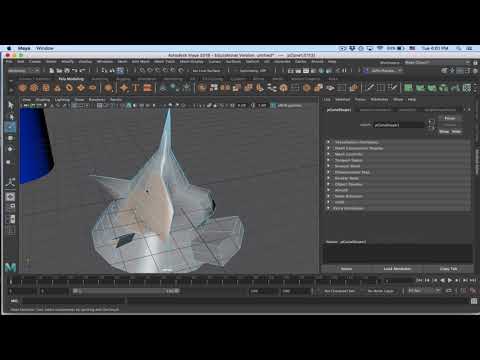Image resolution: width=480 pixels, height=360 pixels.
Task: Toggle playback loop mode
Action: [449, 291]
